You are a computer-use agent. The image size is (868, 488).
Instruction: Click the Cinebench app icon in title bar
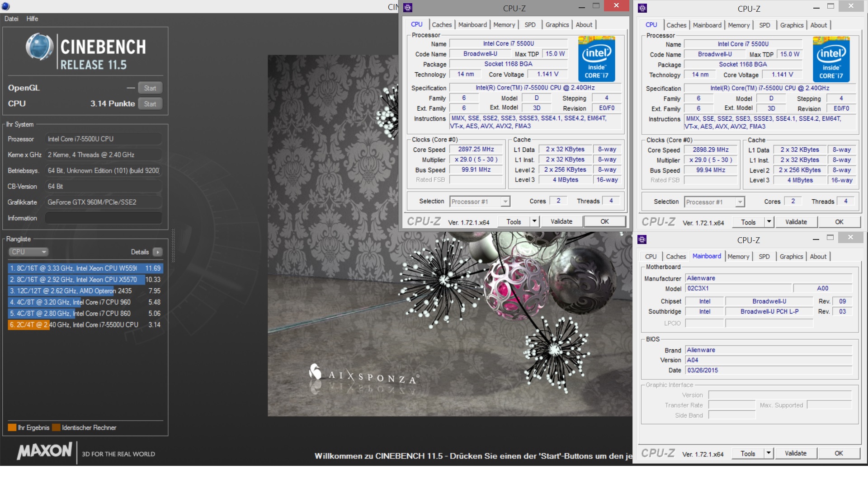(x=5, y=6)
